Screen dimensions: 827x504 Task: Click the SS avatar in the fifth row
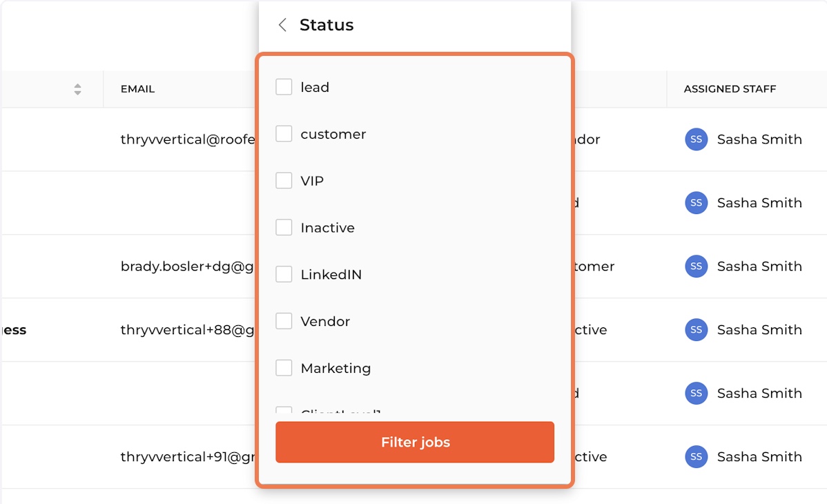pyautogui.click(x=697, y=393)
